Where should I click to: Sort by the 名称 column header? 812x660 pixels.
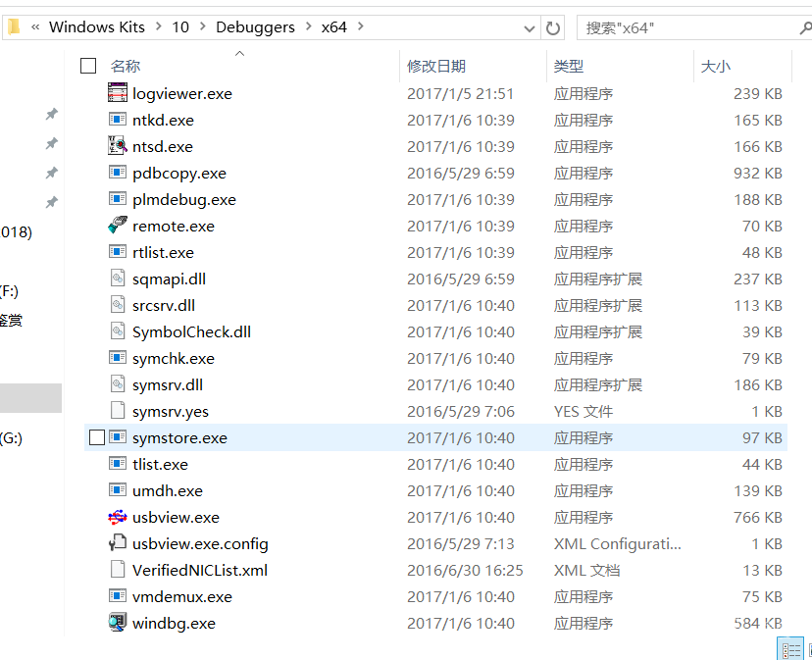[126, 66]
